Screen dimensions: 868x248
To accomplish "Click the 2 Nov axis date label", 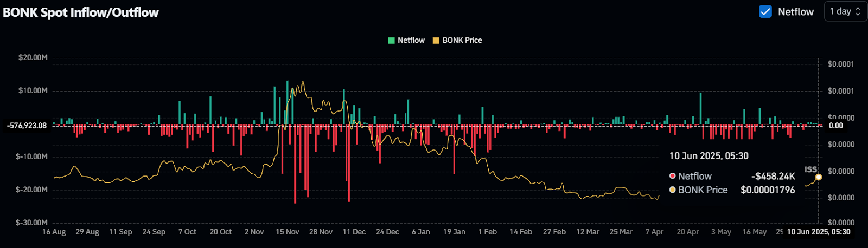I will click(x=254, y=232).
